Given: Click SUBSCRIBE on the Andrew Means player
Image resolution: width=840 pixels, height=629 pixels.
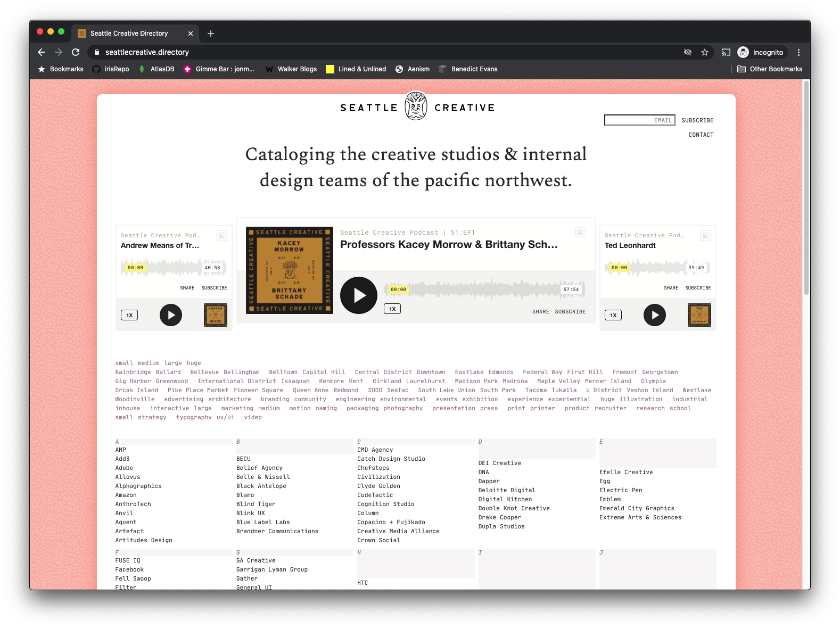Looking at the screenshot, I should 214,288.
